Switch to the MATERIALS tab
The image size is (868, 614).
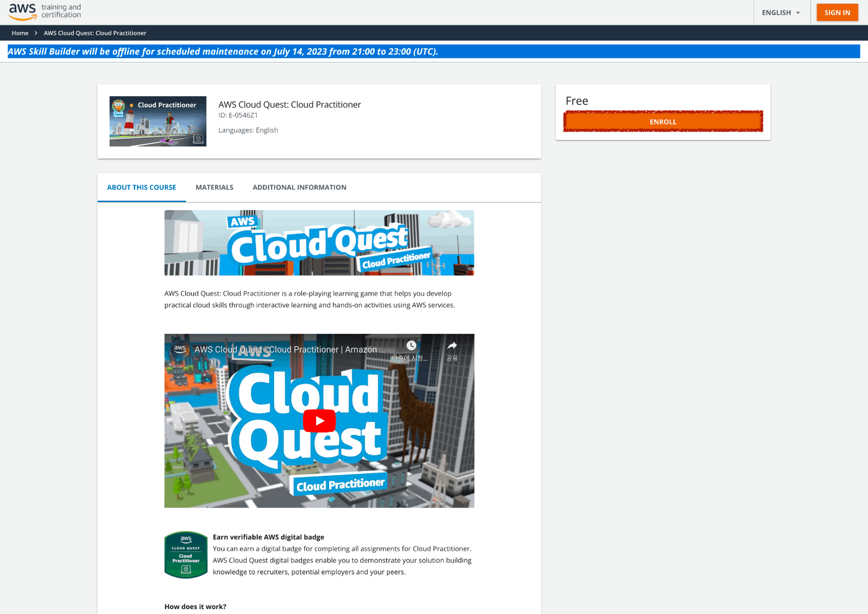(x=215, y=187)
